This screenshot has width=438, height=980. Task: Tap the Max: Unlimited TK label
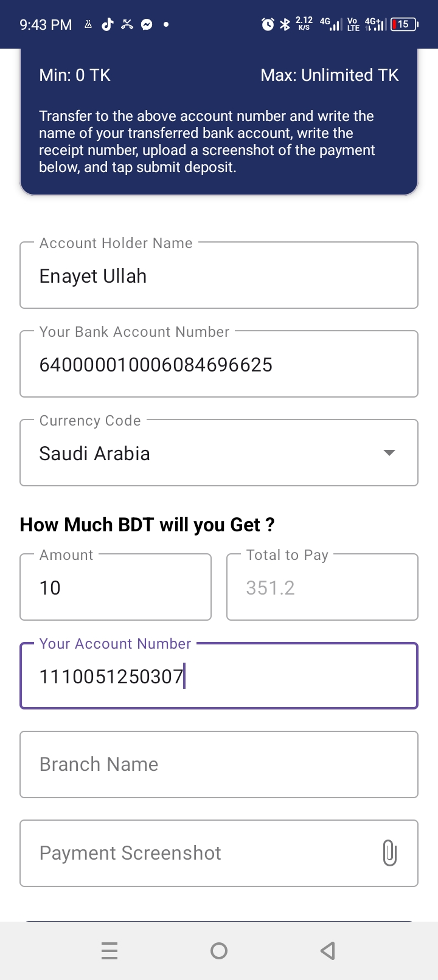click(x=329, y=75)
